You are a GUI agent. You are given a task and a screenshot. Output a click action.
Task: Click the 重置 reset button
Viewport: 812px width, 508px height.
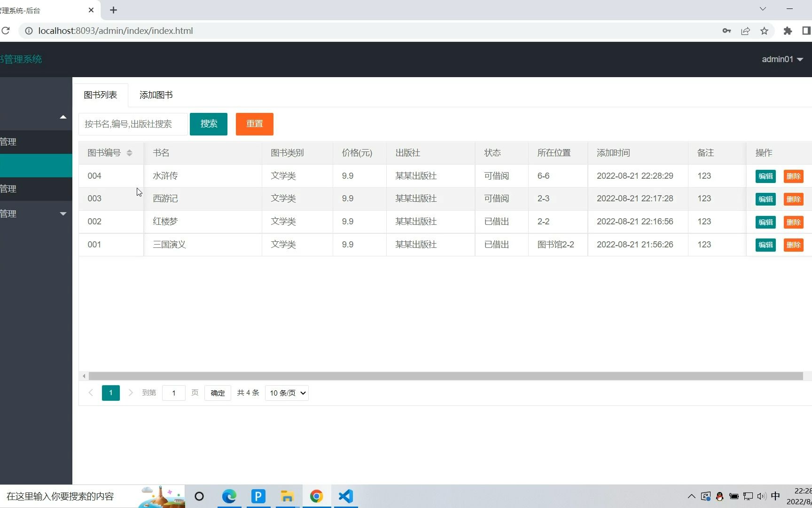255,124
